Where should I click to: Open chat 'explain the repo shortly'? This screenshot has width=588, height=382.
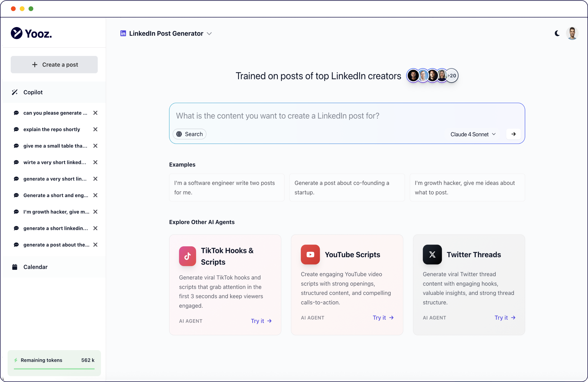(52, 129)
